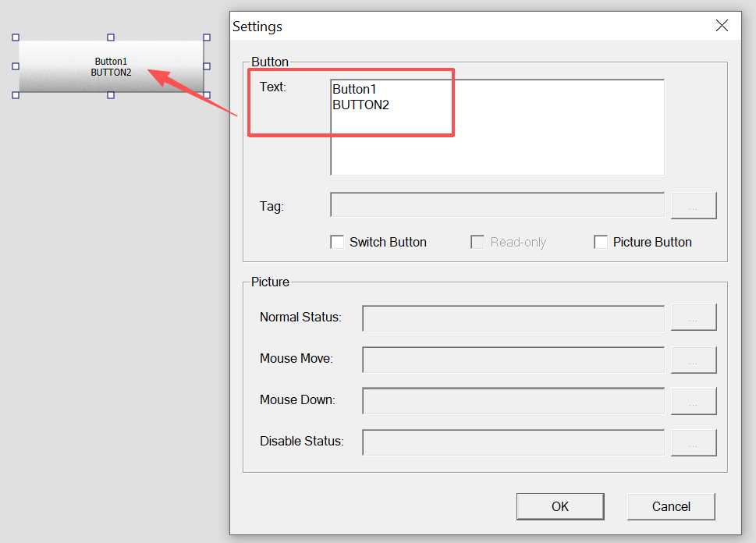Image resolution: width=756 pixels, height=543 pixels.
Task: Click the Mouse Move path field
Action: pos(513,359)
